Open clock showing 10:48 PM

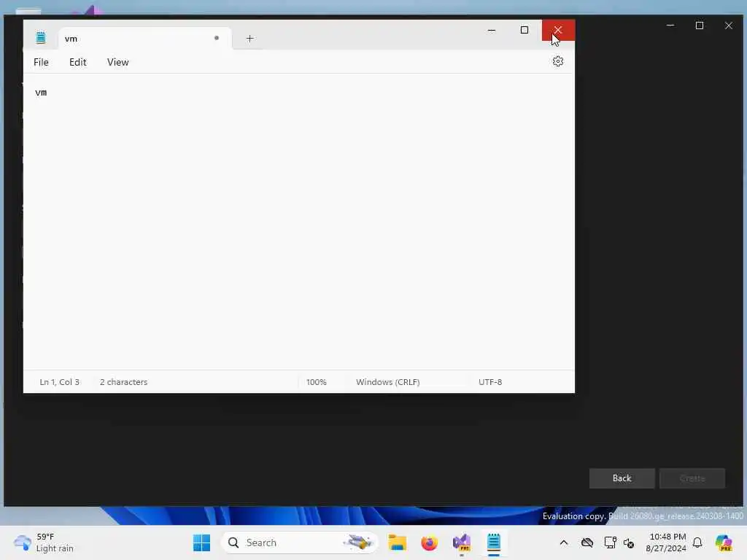point(666,542)
